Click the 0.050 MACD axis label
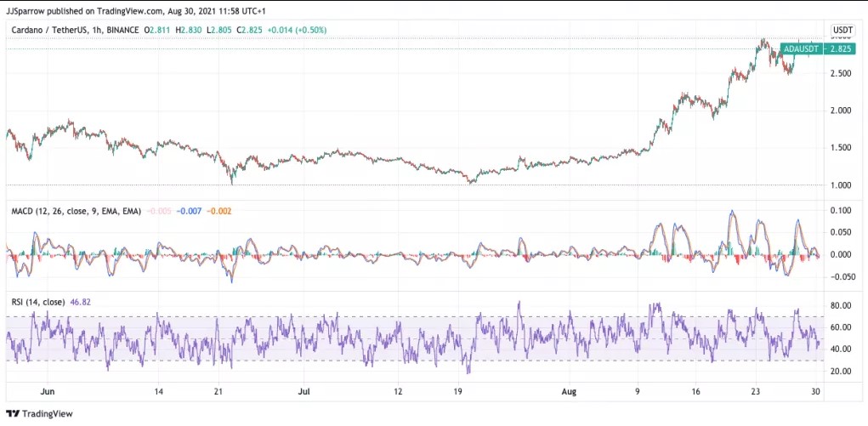 click(840, 233)
